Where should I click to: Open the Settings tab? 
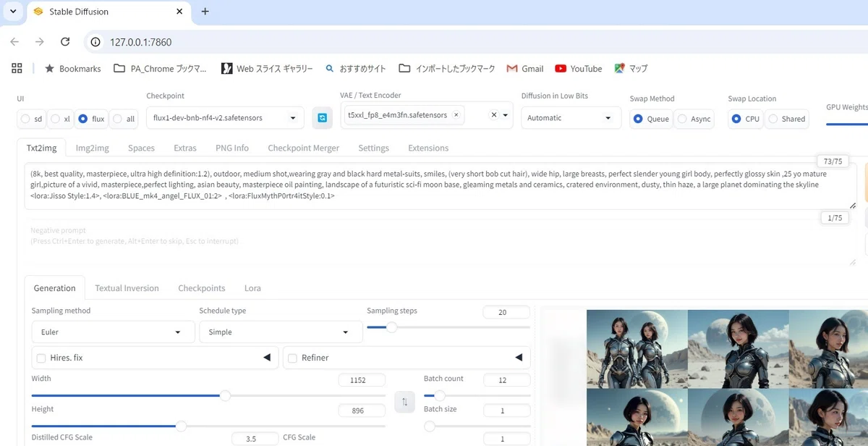tap(373, 148)
